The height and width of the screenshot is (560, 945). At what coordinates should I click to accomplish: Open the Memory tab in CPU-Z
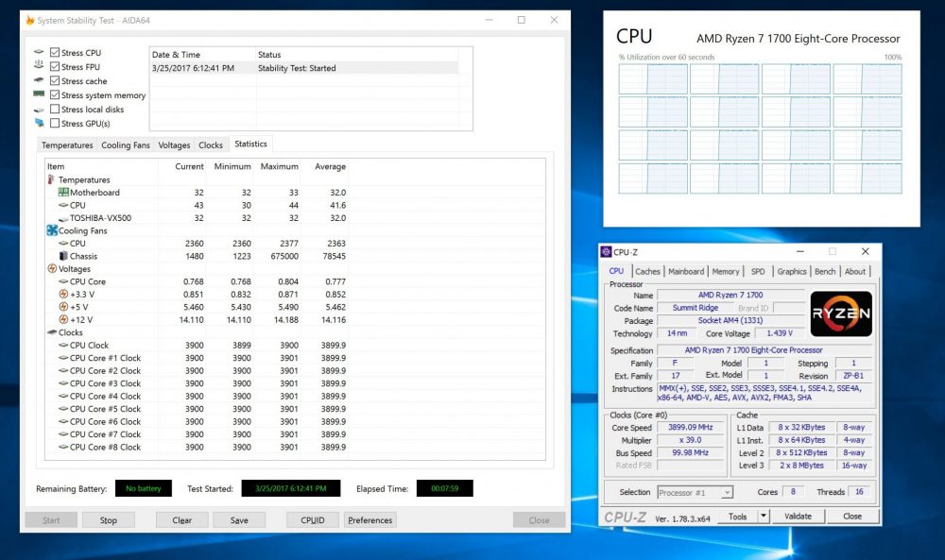(x=725, y=272)
